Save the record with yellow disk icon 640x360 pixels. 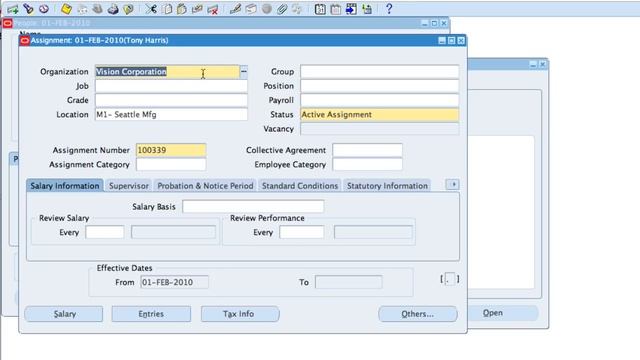tap(67, 9)
